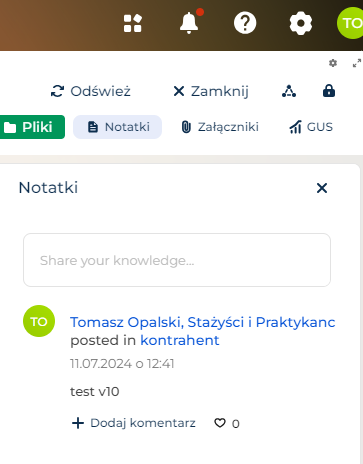Focus the Share your knowledge field
This screenshot has width=363, height=464.
[177, 260]
